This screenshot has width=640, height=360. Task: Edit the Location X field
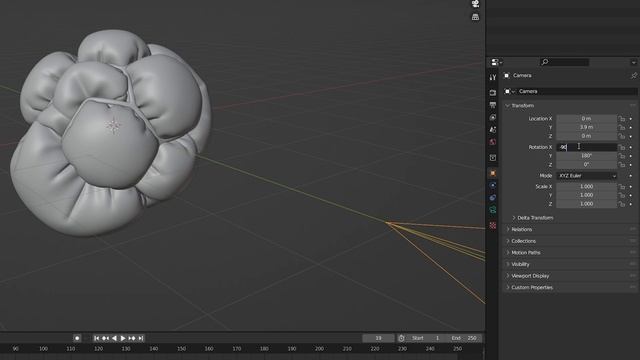pyautogui.click(x=587, y=119)
